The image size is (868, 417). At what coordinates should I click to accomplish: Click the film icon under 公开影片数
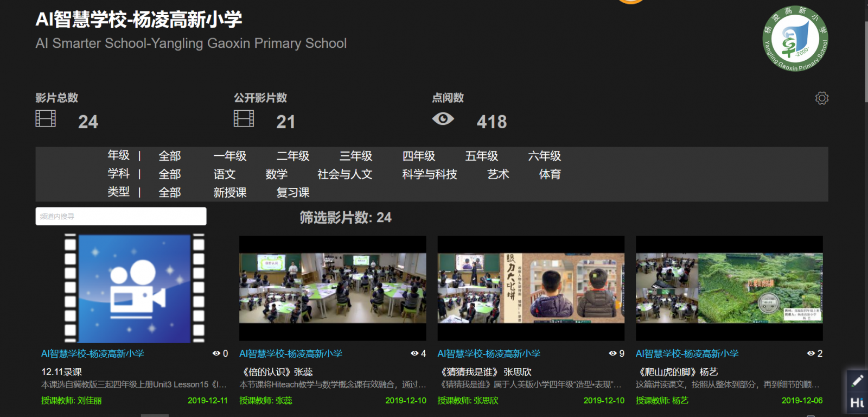coord(244,118)
